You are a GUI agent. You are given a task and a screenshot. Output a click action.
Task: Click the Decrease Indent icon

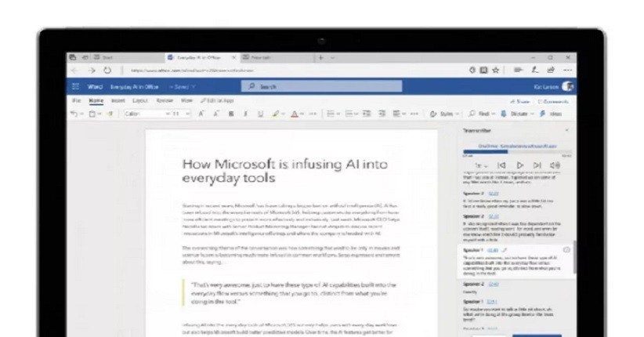point(367,114)
